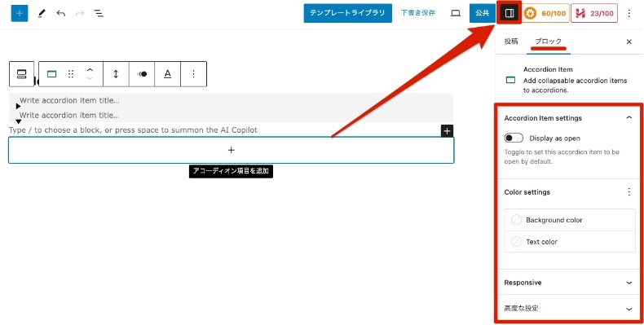Open block toolbar more options
Image resolution: width=644 pixels, height=325 pixels.
tap(193, 74)
